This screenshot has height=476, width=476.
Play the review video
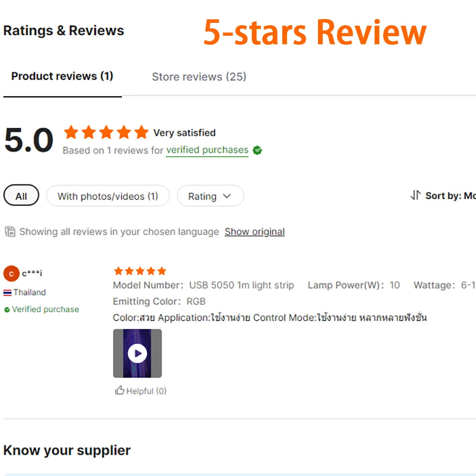[x=138, y=353]
